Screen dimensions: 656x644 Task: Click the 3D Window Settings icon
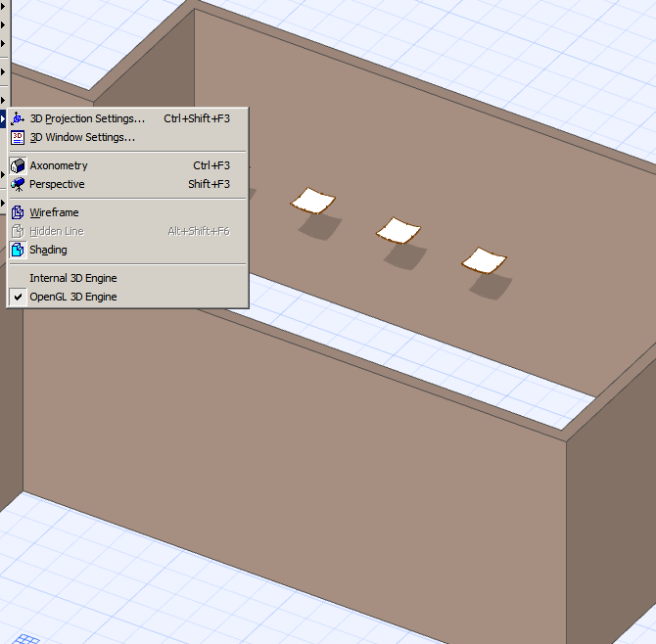18,137
